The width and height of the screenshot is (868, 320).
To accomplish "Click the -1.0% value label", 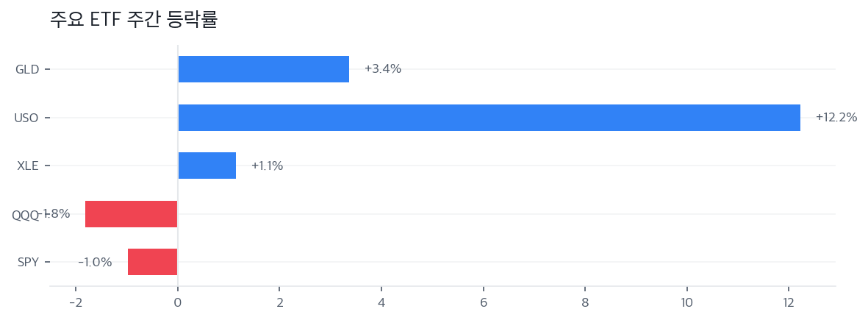I will (x=95, y=262).
